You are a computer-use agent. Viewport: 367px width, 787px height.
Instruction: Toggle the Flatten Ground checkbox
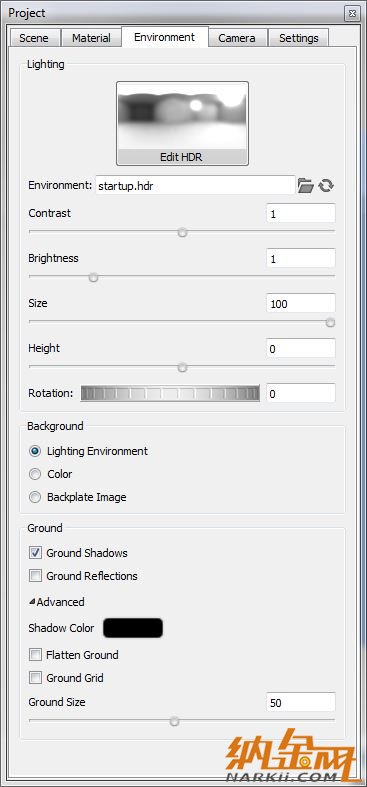pos(35,655)
